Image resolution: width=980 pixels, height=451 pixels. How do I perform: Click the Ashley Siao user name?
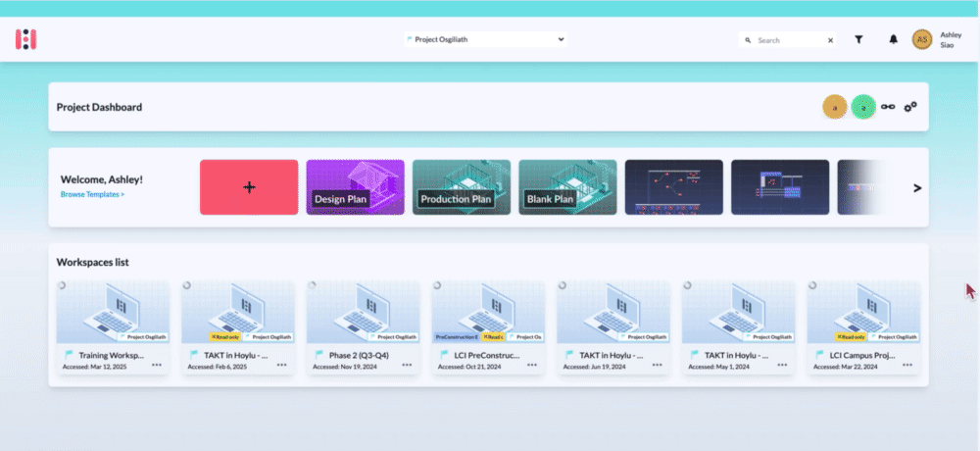[951, 40]
